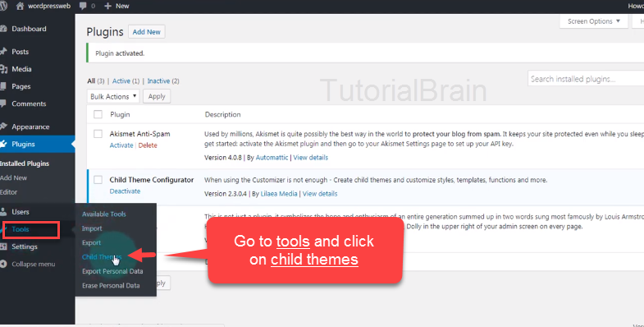Click the Plugin column header
Screen dimensions: 644x327
120,114
